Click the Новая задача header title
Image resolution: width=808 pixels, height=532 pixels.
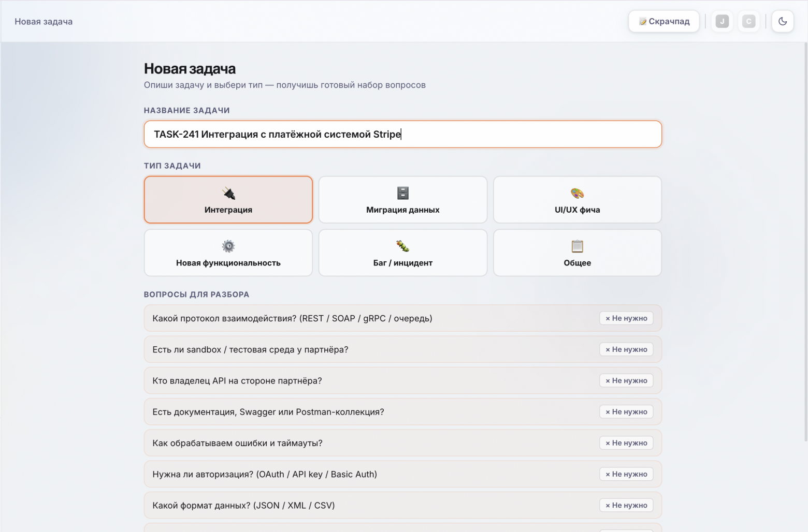click(x=44, y=21)
